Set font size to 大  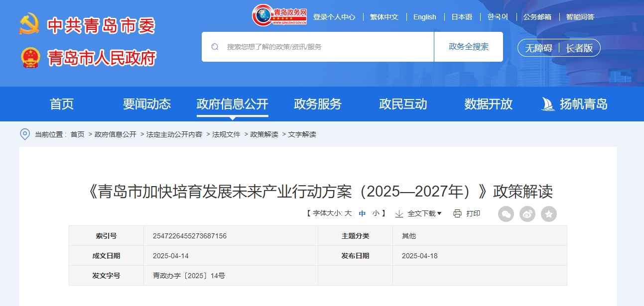(348, 213)
